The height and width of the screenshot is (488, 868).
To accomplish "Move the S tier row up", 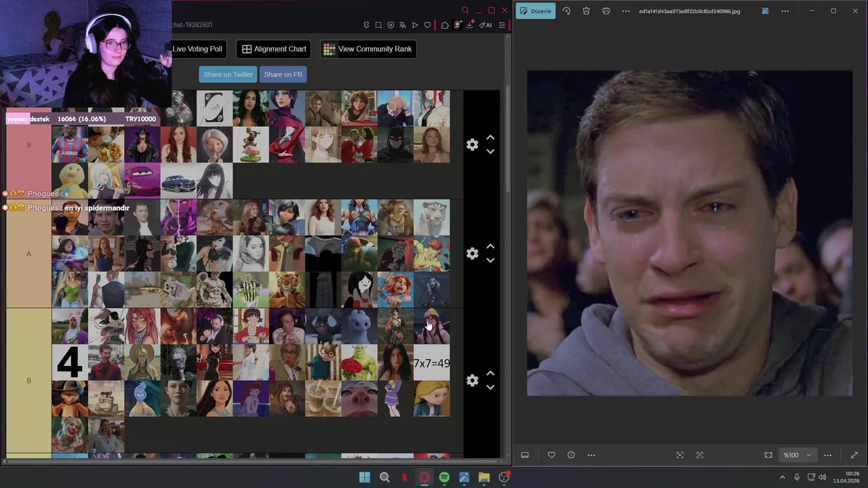I will point(490,138).
